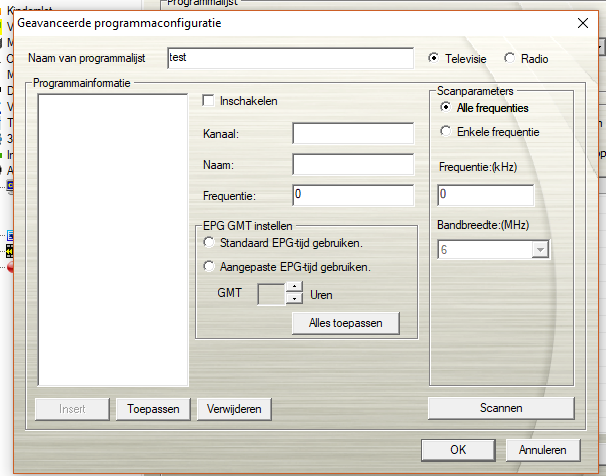Increase GMT hours with up arrow
606x476 pixels.
tap(294, 289)
